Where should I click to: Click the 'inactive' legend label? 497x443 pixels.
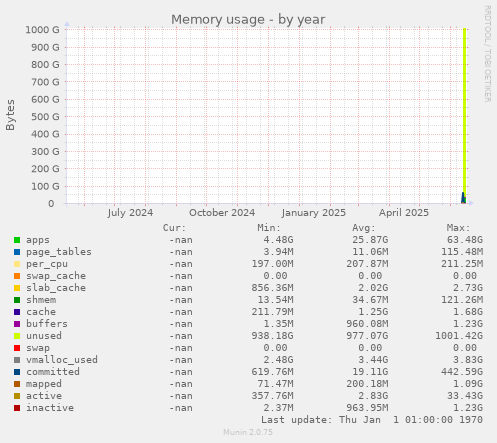click(x=50, y=408)
